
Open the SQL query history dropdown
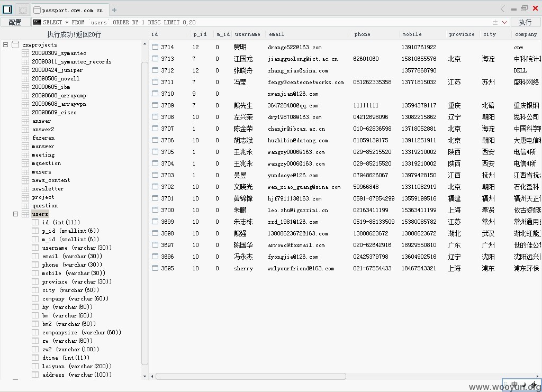point(504,22)
